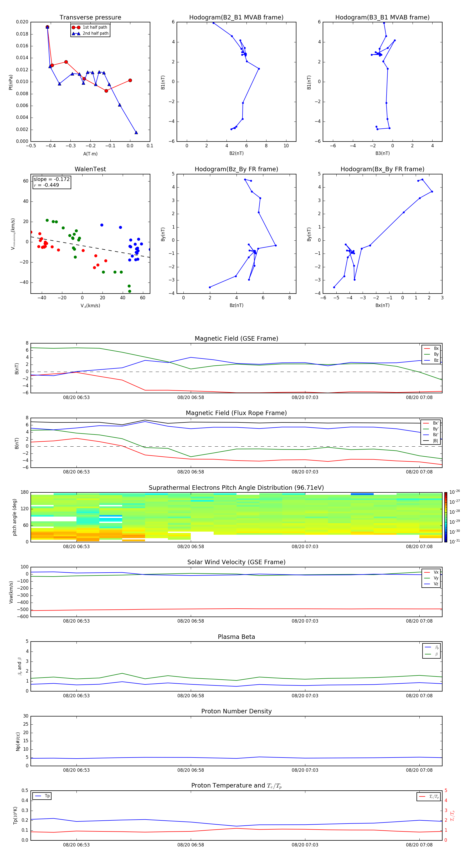This screenshot has height=868, width=473.
Task: Click the "B2(nT)" x-axis label
Action: (236, 153)
